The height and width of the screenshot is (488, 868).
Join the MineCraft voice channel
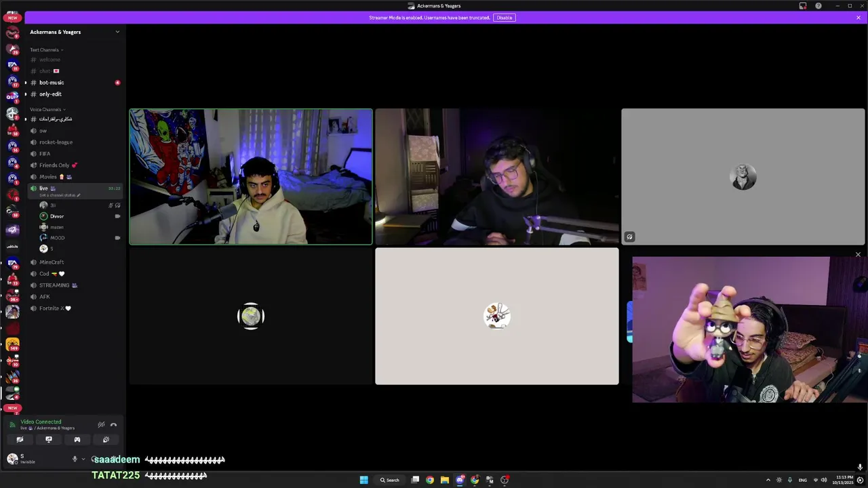coord(75,262)
